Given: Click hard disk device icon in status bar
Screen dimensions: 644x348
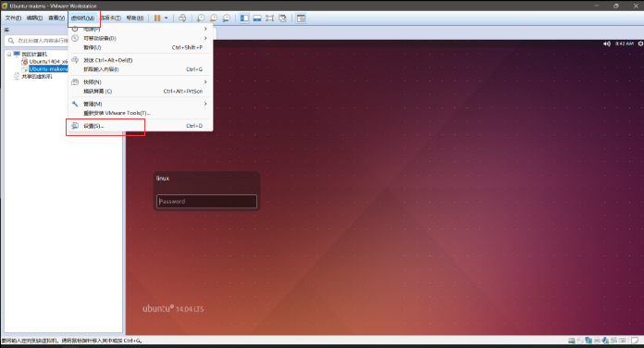Looking at the screenshot, I should point(571,341).
